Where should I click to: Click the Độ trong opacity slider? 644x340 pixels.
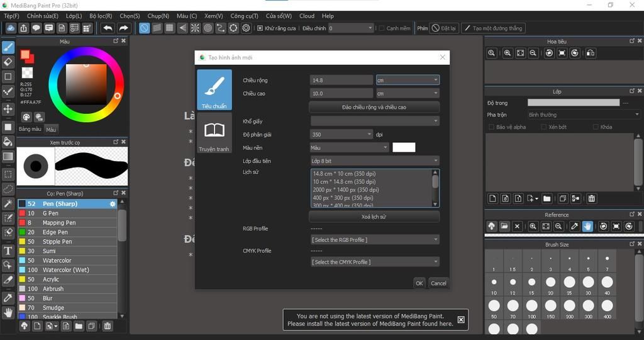point(574,103)
